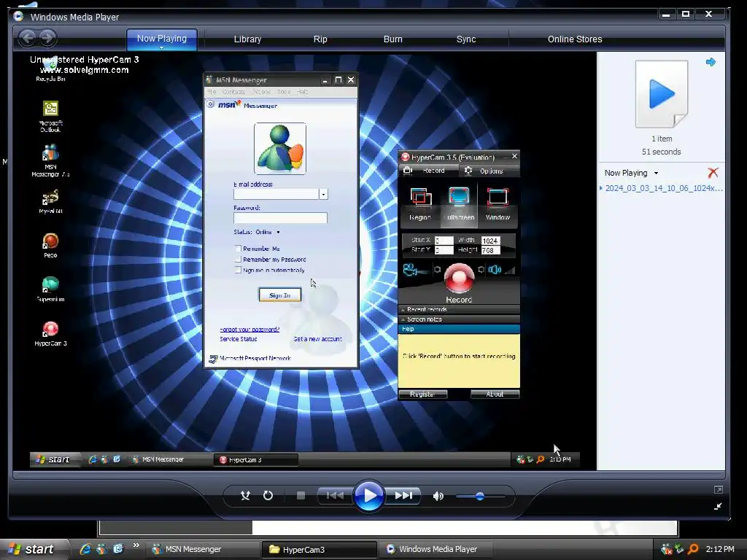Check the Remember my Password checkbox
The height and width of the screenshot is (560, 747).
[239, 260]
